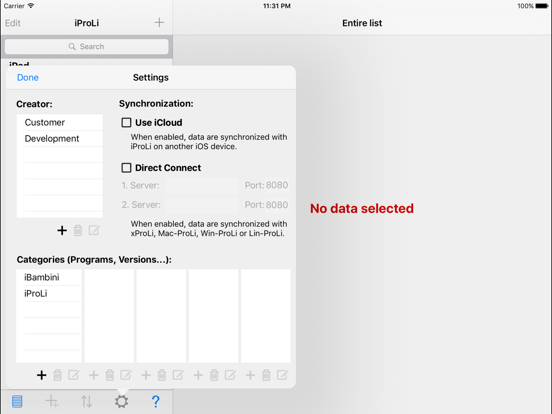
Task: Select iBambini in Categories list
Action: pyautogui.click(x=49, y=277)
